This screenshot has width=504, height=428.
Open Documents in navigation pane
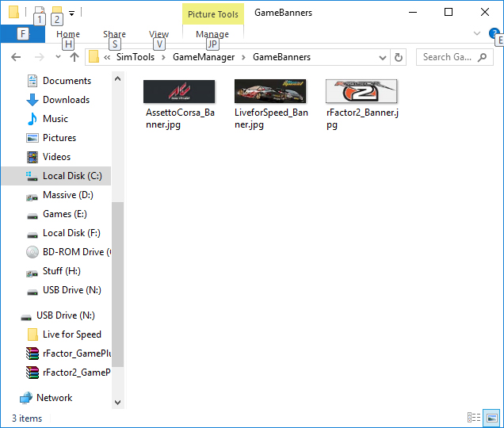tap(67, 81)
